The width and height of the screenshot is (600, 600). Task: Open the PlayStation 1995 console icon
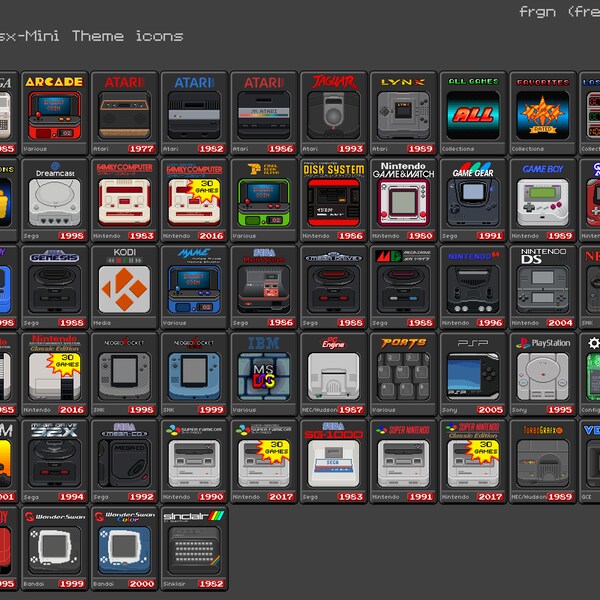pos(543,374)
